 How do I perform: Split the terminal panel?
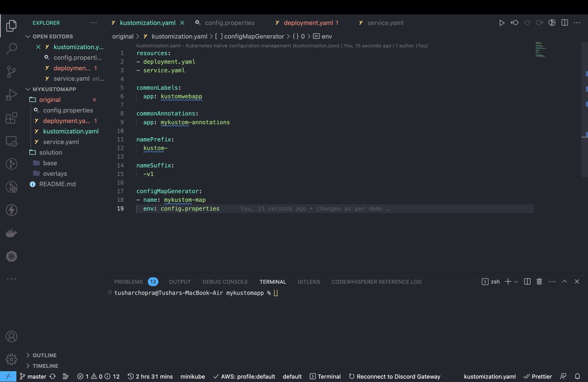click(x=527, y=282)
